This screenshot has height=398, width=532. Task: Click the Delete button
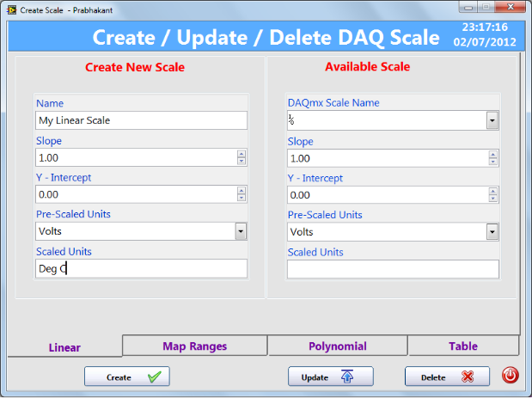tap(447, 377)
